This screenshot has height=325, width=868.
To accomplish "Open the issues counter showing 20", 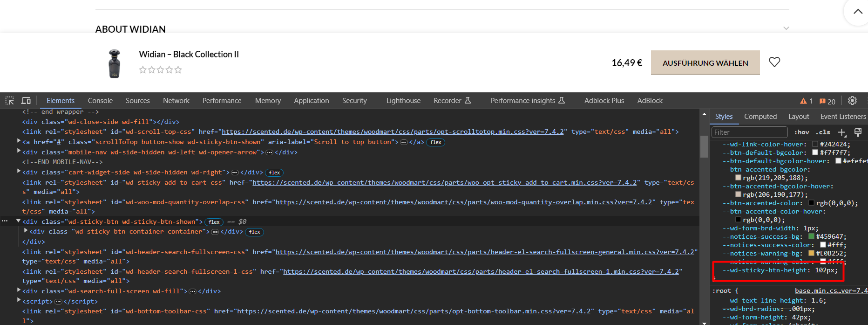I will (x=827, y=101).
